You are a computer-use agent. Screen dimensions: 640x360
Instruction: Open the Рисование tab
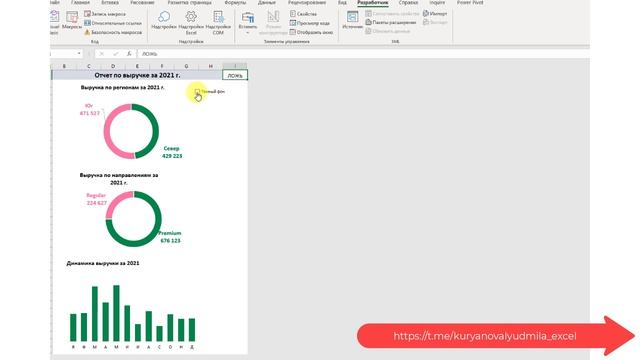[142, 3]
